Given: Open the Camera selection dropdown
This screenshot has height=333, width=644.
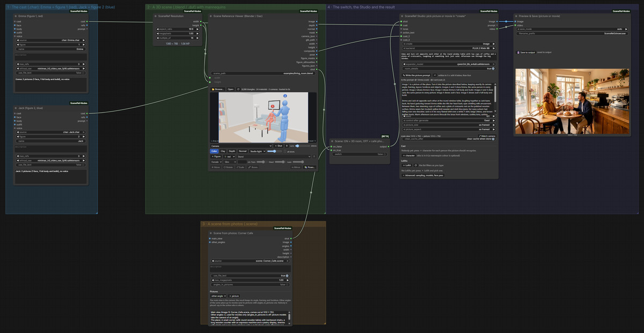Looking at the screenshot, I should pyautogui.click(x=241, y=146).
